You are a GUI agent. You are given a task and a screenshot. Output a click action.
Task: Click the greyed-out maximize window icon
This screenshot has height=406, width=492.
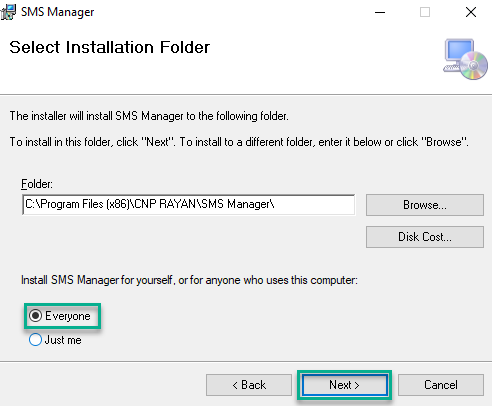pos(425,12)
